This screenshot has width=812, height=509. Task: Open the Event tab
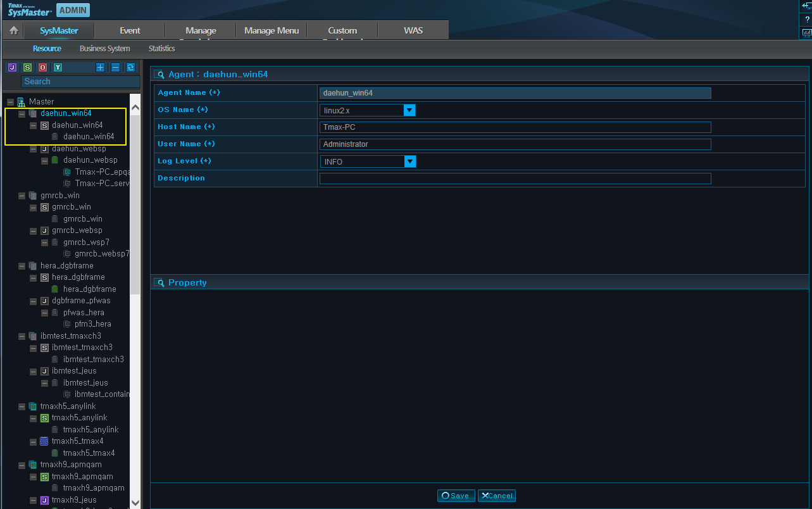tap(130, 30)
